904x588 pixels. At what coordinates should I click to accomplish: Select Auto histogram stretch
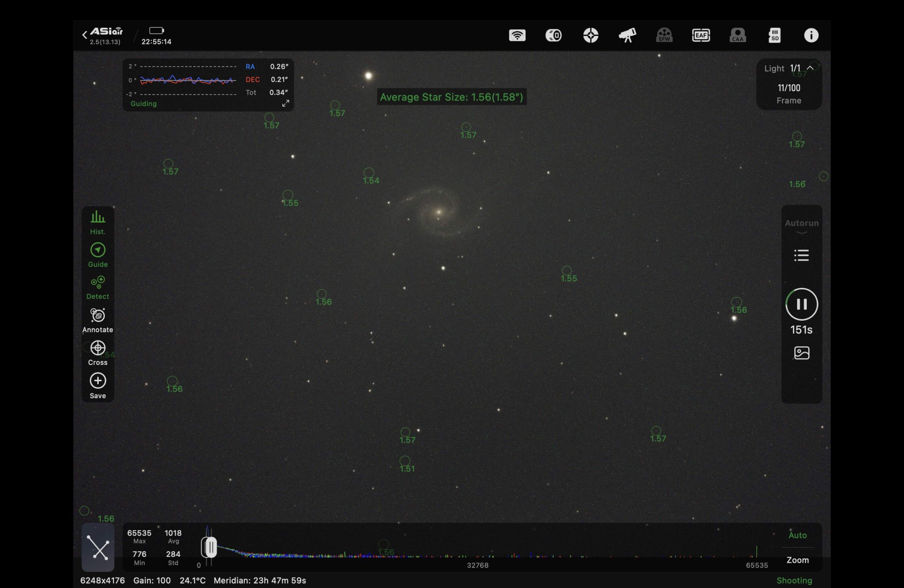pos(797,535)
